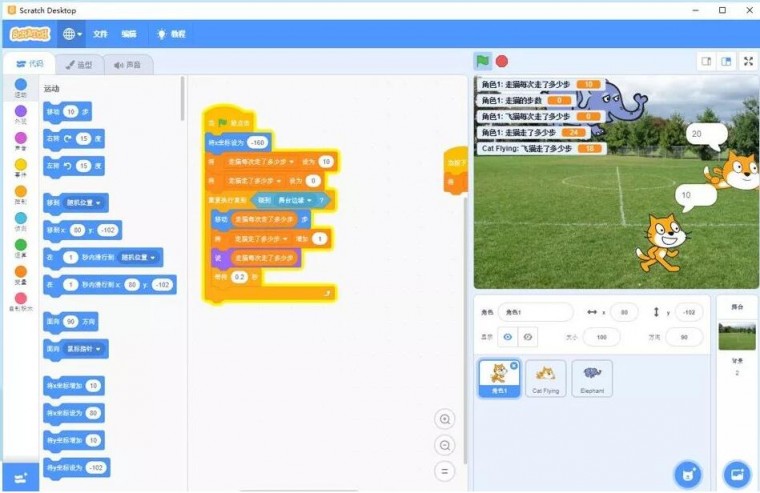Click the walking cat sprite on the stage
The width and height of the screenshot is (760, 493).
(x=662, y=244)
